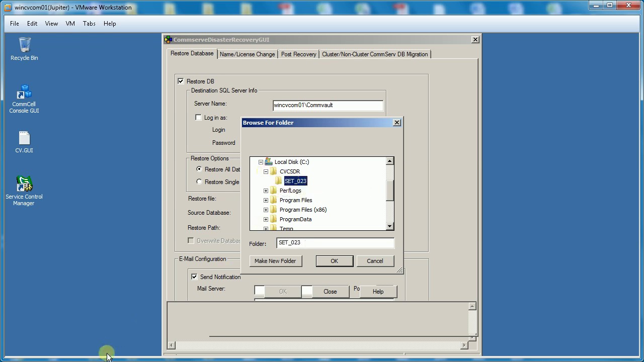Click the CommserveDisasterRecoveryGUI title bar icon
Viewport: 644px width, 362px height.
pos(169,39)
